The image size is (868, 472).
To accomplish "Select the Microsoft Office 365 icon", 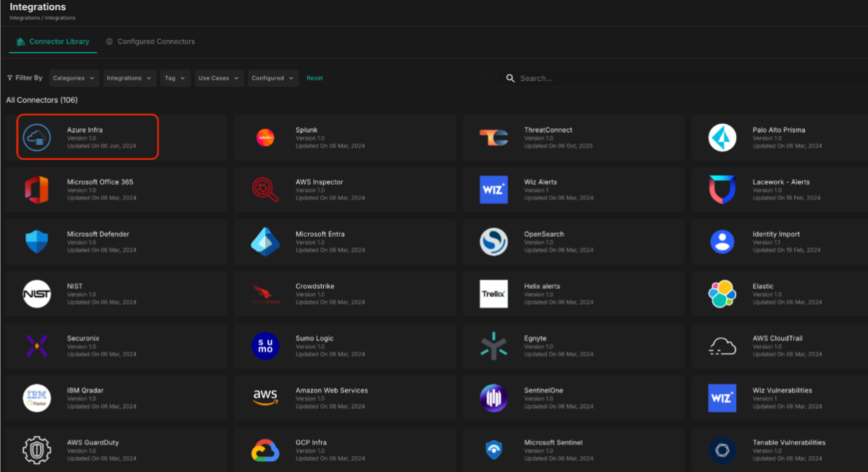I will click(x=36, y=189).
